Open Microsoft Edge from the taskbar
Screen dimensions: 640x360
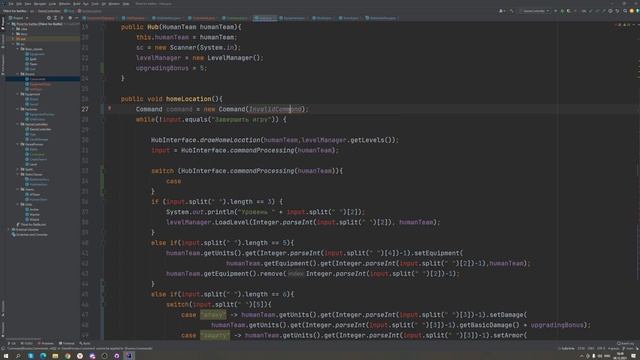[x=43, y=356]
